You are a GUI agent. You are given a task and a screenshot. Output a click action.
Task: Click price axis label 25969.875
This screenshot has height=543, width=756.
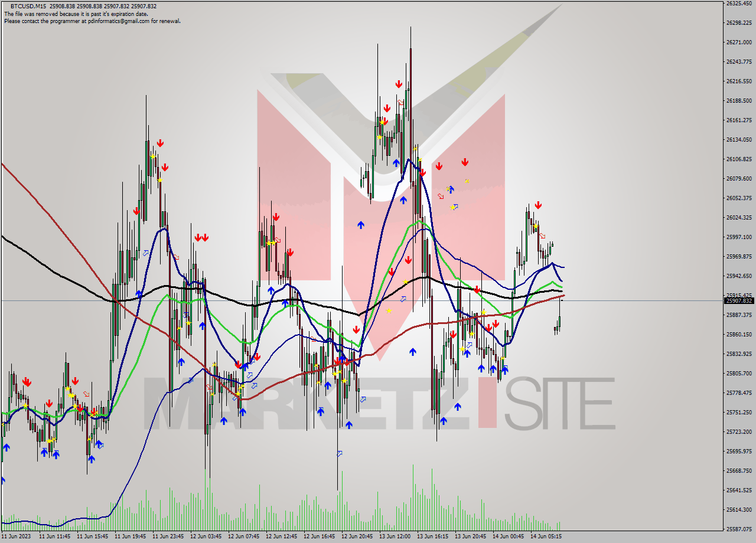(x=739, y=257)
